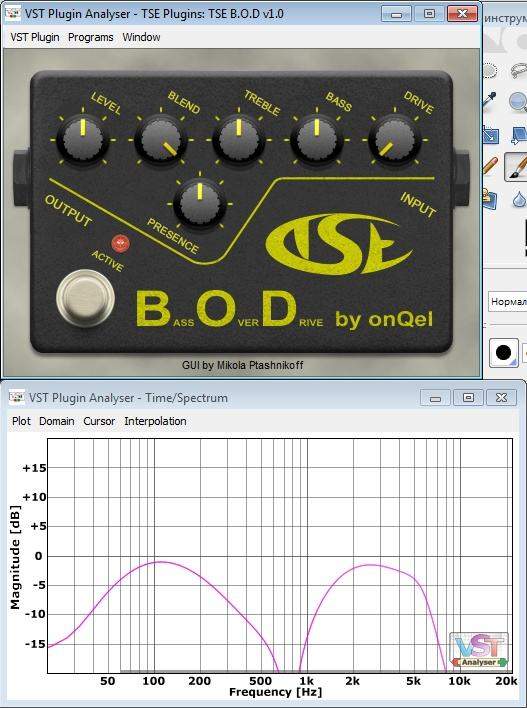Click the PRESENCE knob on the pedal
Screen dimensions: 527x708
[200, 204]
